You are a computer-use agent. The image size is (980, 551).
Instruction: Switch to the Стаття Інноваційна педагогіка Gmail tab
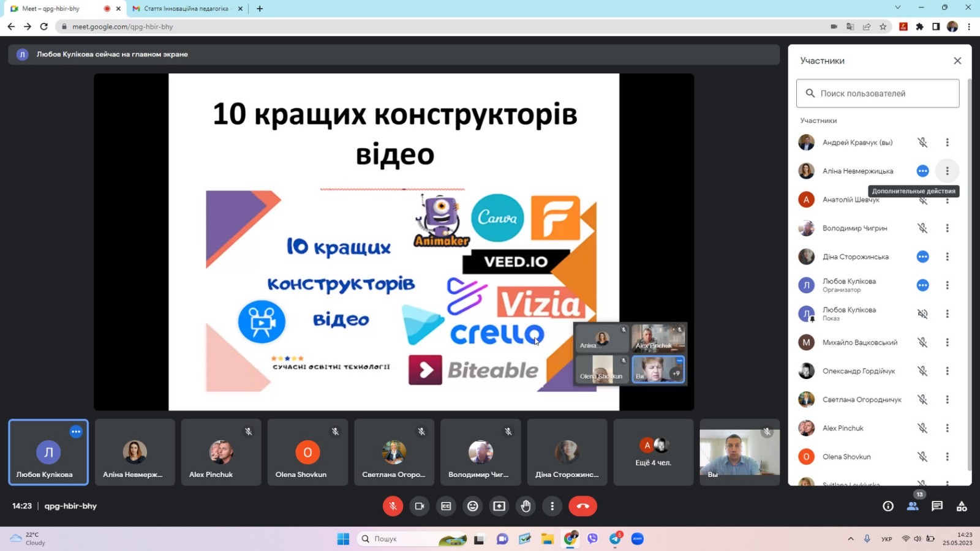[x=187, y=9]
